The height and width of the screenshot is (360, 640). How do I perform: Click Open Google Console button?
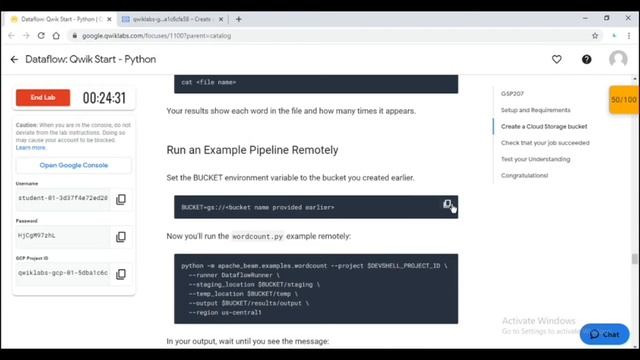(74, 165)
